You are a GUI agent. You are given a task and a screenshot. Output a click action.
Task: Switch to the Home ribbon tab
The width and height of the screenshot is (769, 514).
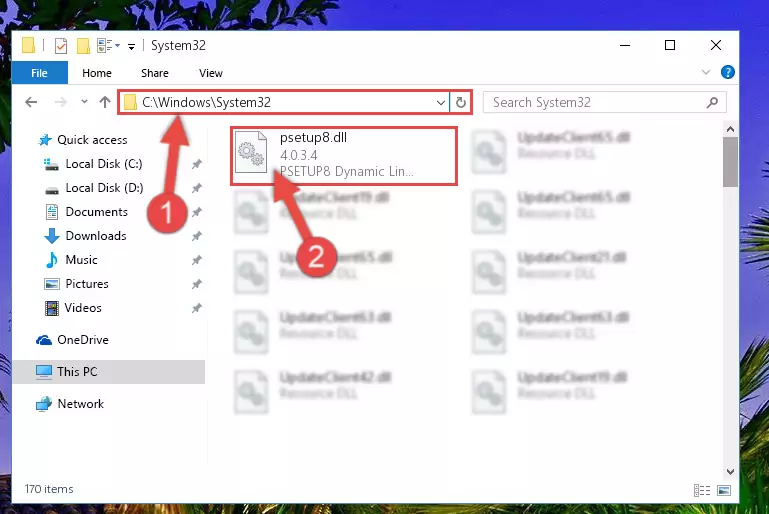click(x=97, y=73)
